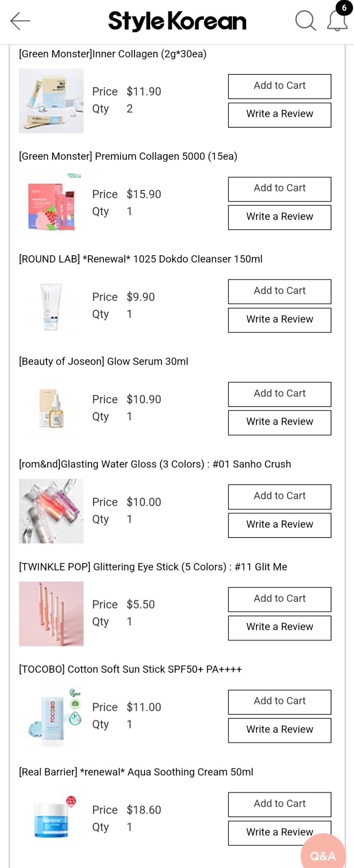
Task: Write a review for Glittering Eye Stick
Action: pos(279,628)
